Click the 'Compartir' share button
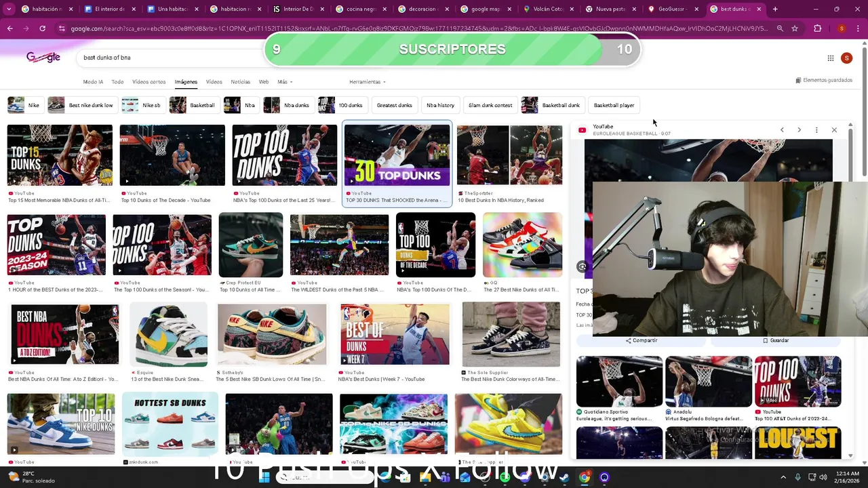Screen dimensions: 868x488 [x=641, y=340]
